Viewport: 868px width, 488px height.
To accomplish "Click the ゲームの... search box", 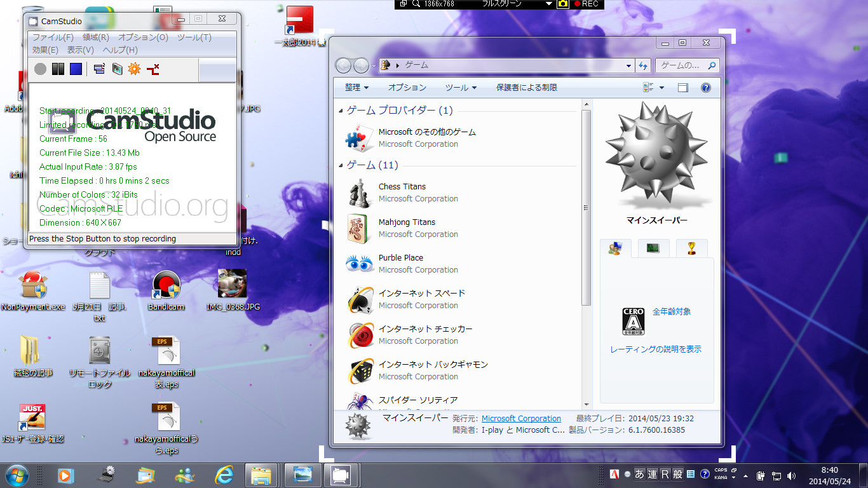I will tap(687, 65).
